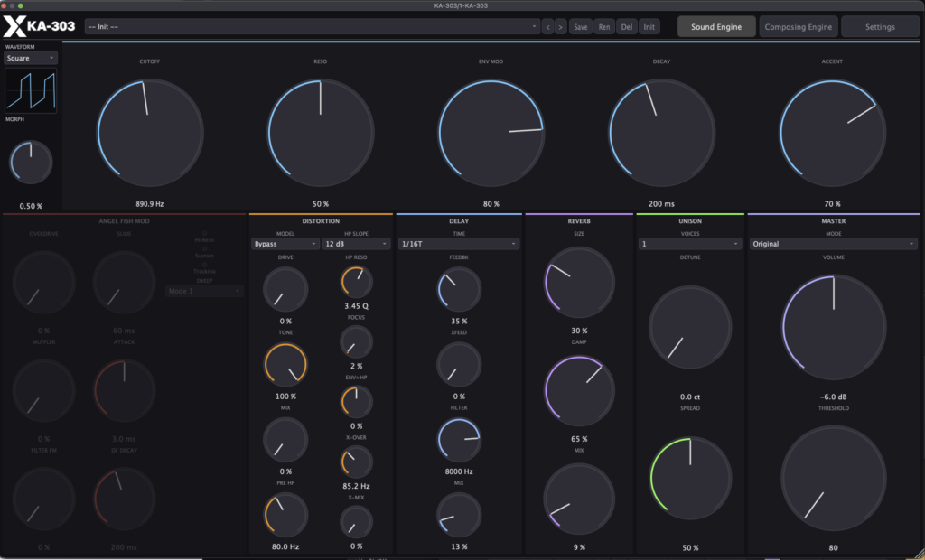Click the 3.45 Q HP Reso value

(x=356, y=306)
